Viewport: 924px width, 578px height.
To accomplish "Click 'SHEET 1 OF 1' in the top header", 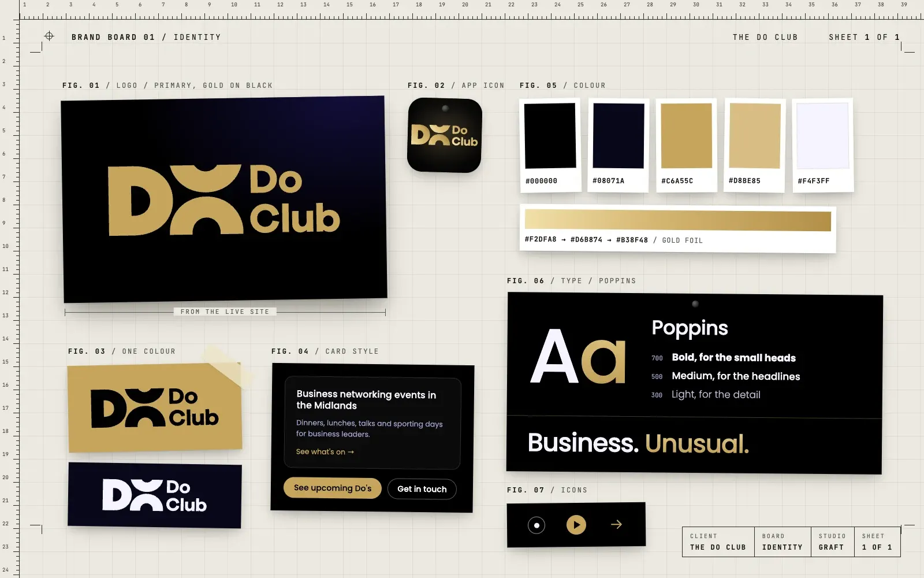I will pos(865,37).
